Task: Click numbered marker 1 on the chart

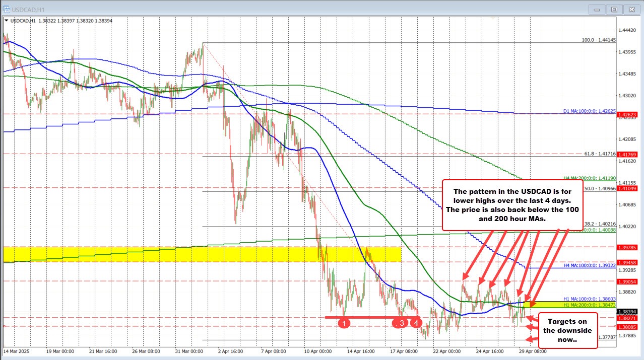Action: point(344,323)
